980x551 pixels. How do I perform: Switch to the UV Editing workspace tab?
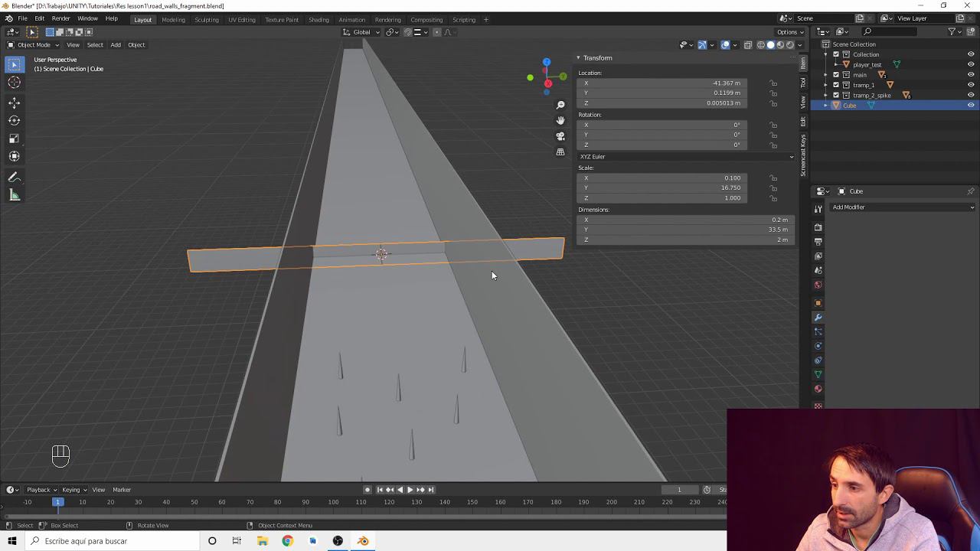242,20
